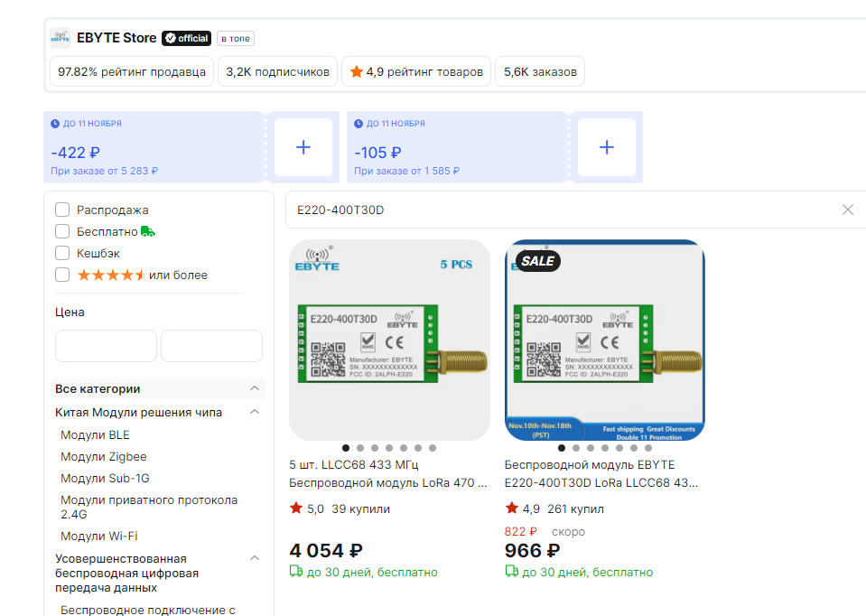Enable the Распродажа checkbox
The width and height of the screenshot is (866, 616).
coord(62,210)
